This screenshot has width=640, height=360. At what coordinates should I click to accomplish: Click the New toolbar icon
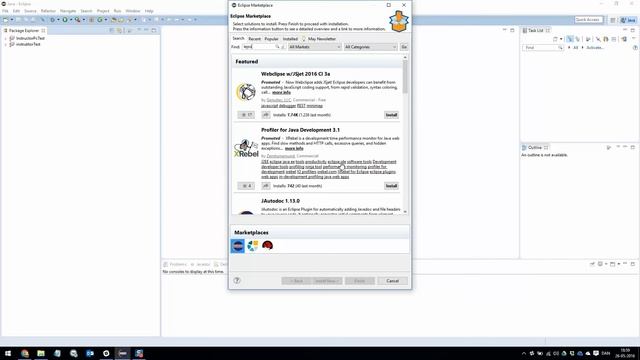pos(6,20)
